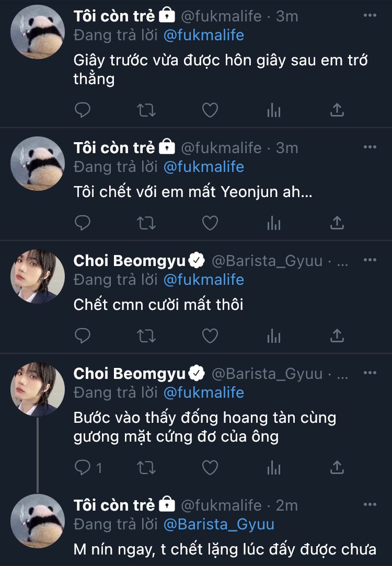Reply to the 'Giây trước vừa được hôn' tweet

pos(83,110)
